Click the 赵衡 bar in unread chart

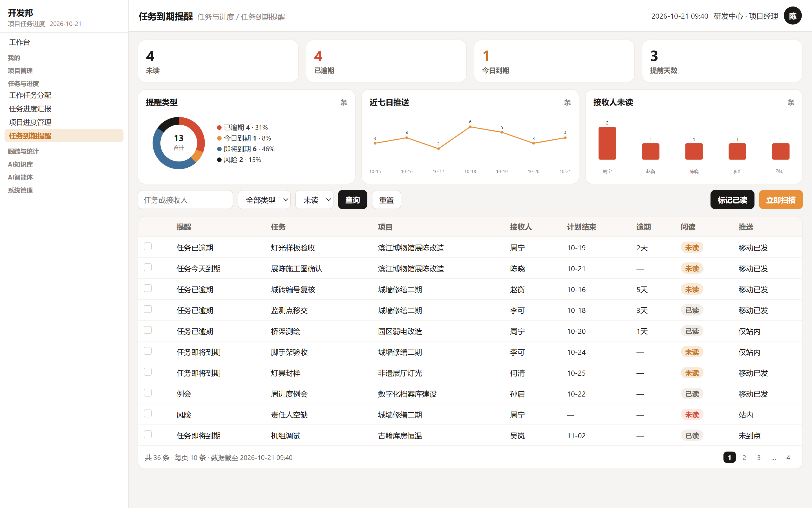[x=650, y=151]
